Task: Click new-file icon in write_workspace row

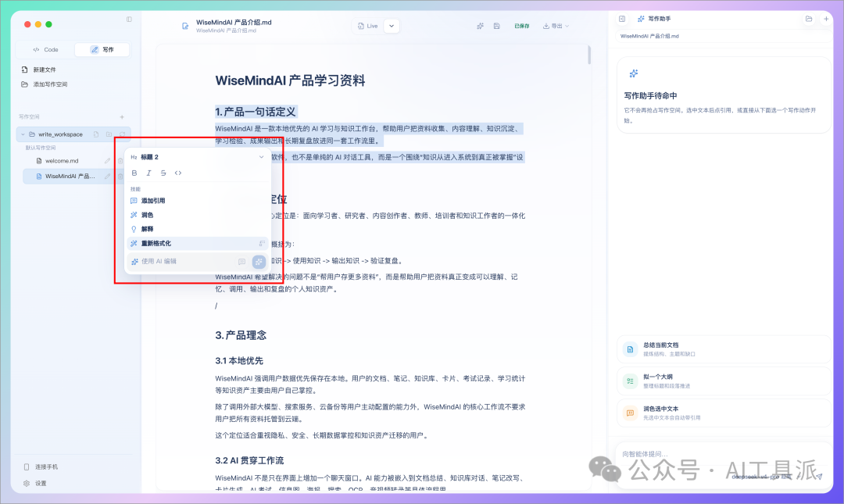Action: 96,134
